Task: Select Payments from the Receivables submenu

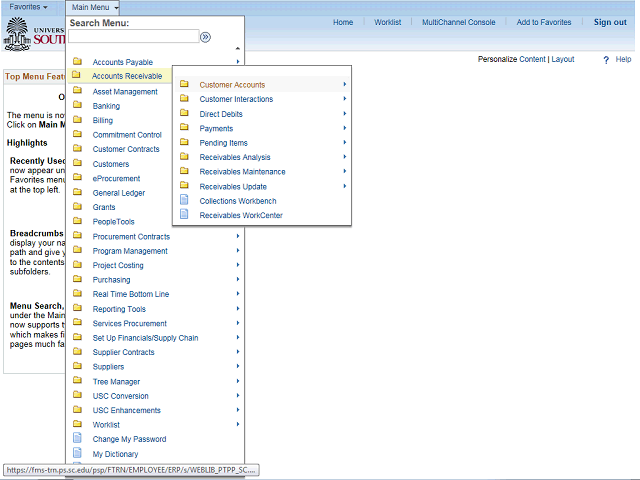Action: click(216, 128)
